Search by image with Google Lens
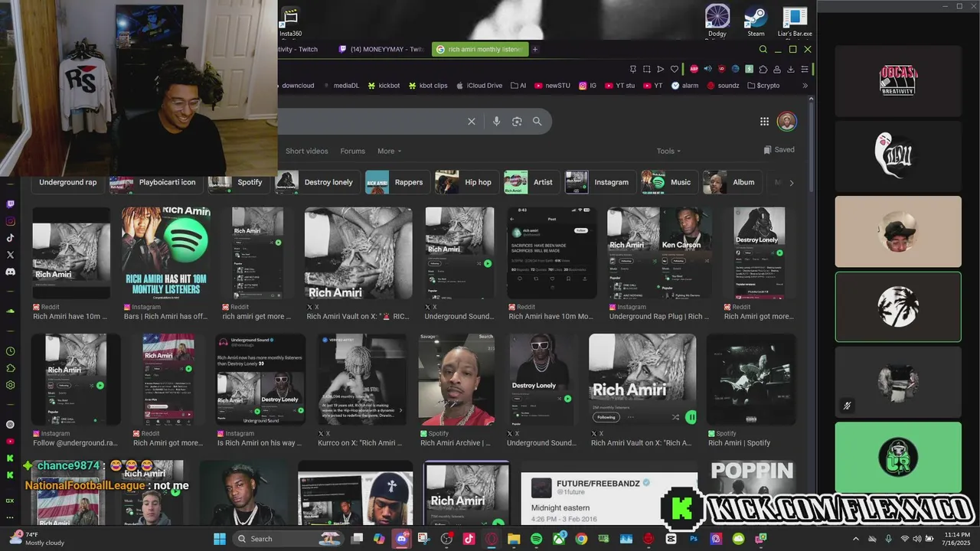The height and width of the screenshot is (551, 980). tap(517, 121)
